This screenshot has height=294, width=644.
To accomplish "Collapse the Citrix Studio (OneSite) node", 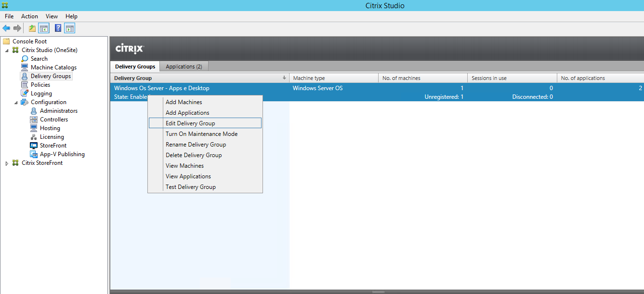I will [x=7, y=50].
